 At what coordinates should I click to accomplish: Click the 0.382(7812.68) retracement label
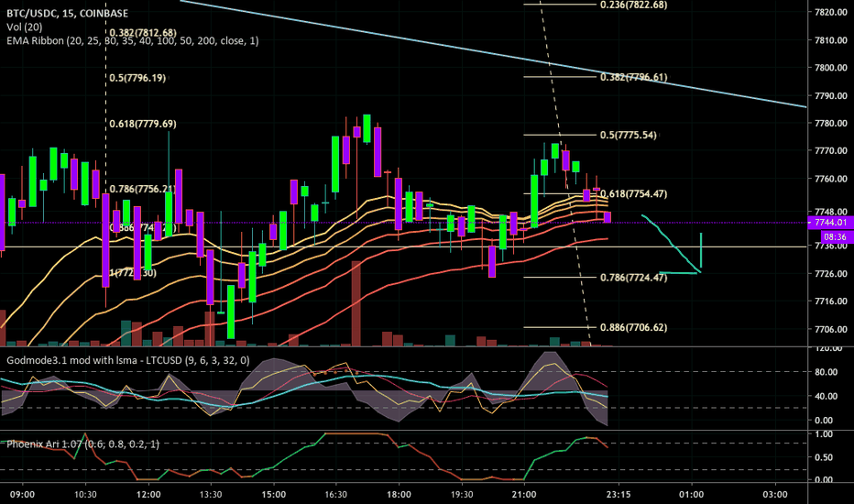pos(143,33)
